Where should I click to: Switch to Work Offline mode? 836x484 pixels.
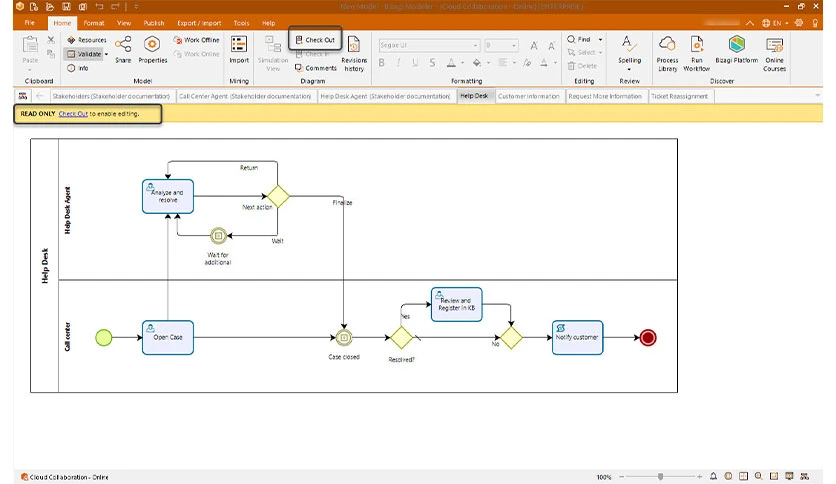pyautogui.click(x=197, y=40)
